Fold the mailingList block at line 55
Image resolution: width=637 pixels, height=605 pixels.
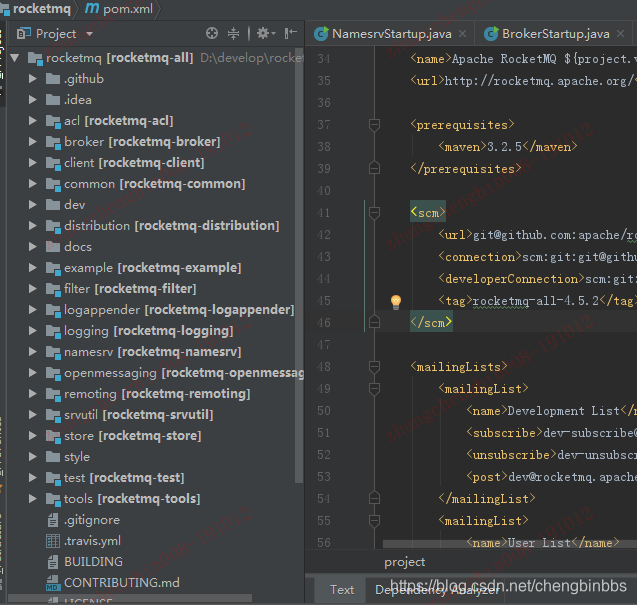pyautogui.click(x=374, y=521)
